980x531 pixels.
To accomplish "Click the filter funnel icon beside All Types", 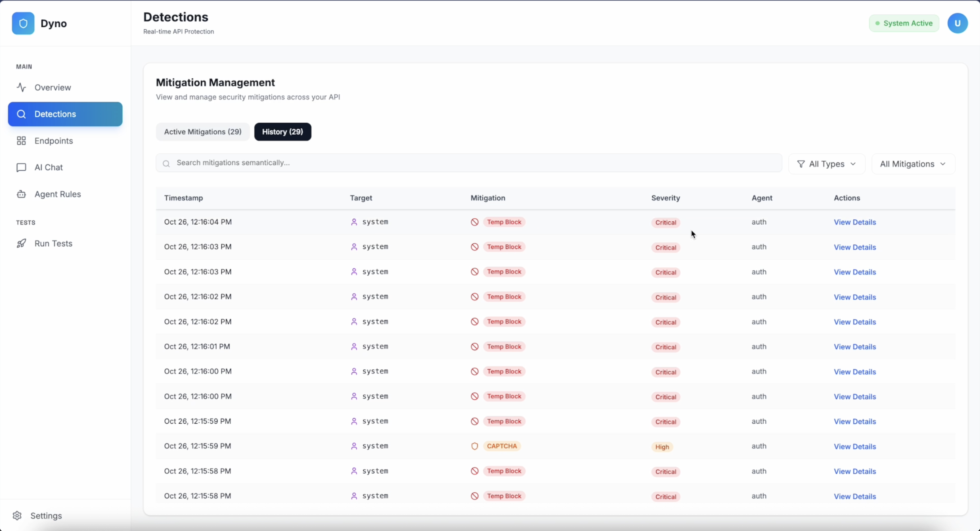I will (x=801, y=164).
